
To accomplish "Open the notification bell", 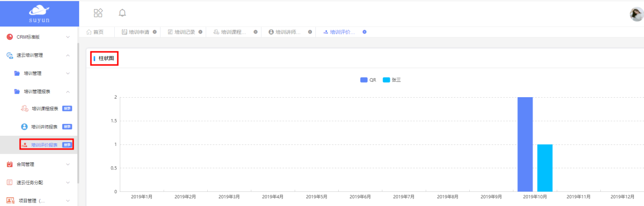I will click(x=122, y=12).
